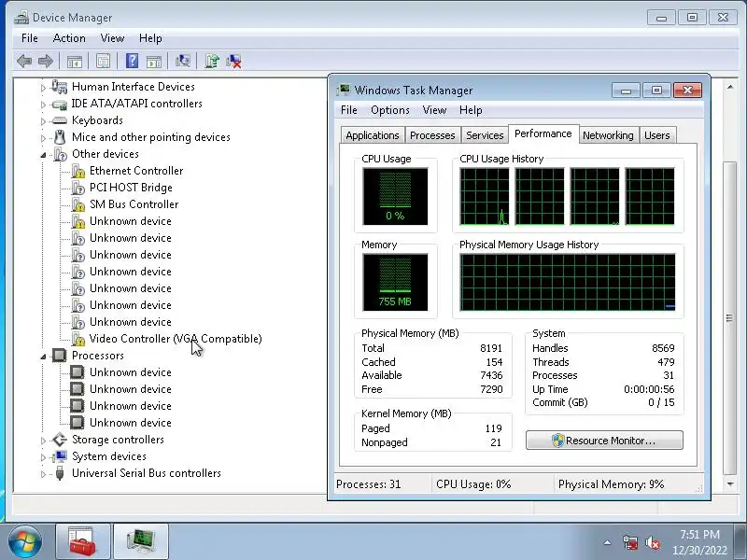
Task: Click the Keyboards category icon
Action: click(x=60, y=120)
